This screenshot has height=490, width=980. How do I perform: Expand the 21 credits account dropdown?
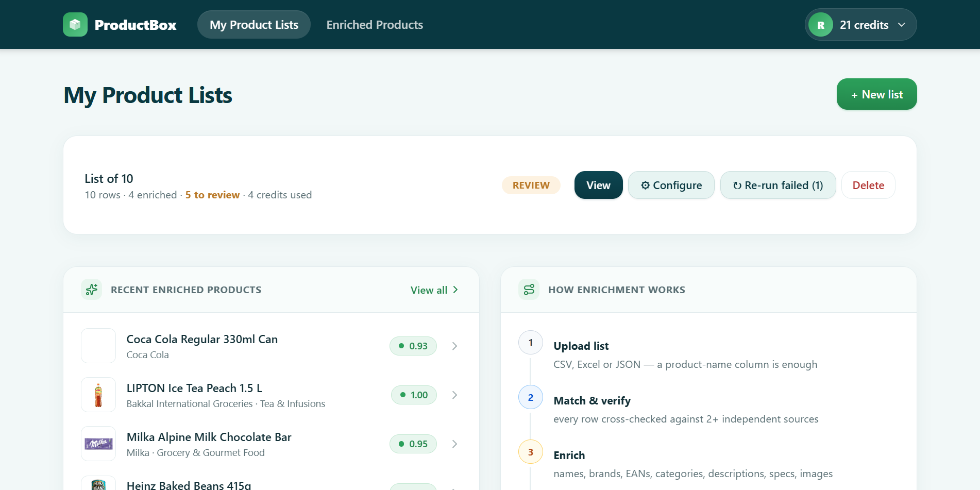861,25
